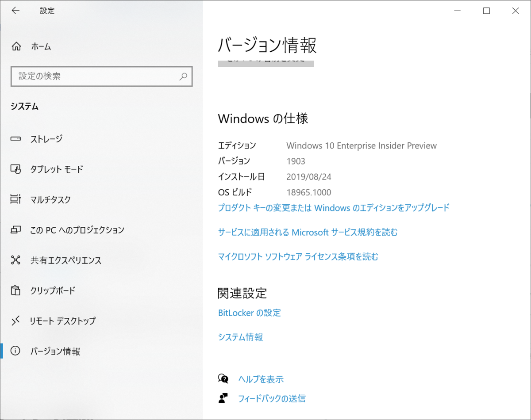
Task: Click the 関連設定 heading
Action: point(242,293)
